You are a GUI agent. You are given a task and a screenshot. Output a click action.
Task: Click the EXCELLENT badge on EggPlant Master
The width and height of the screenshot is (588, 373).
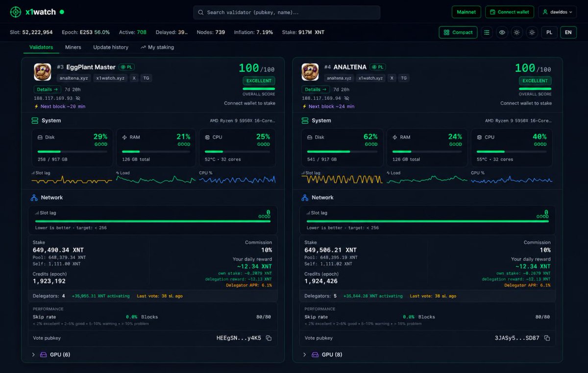pyautogui.click(x=259, y=81)
